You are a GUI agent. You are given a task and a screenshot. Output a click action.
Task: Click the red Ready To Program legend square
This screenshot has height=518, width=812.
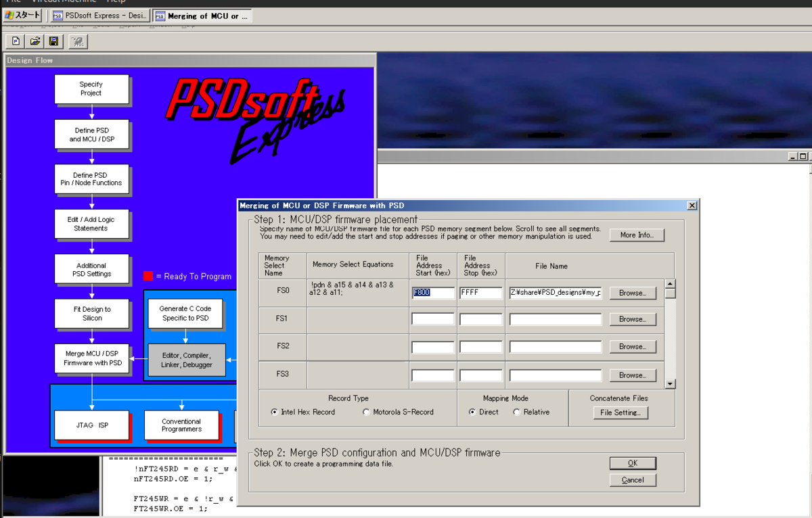tap(148, 276)
